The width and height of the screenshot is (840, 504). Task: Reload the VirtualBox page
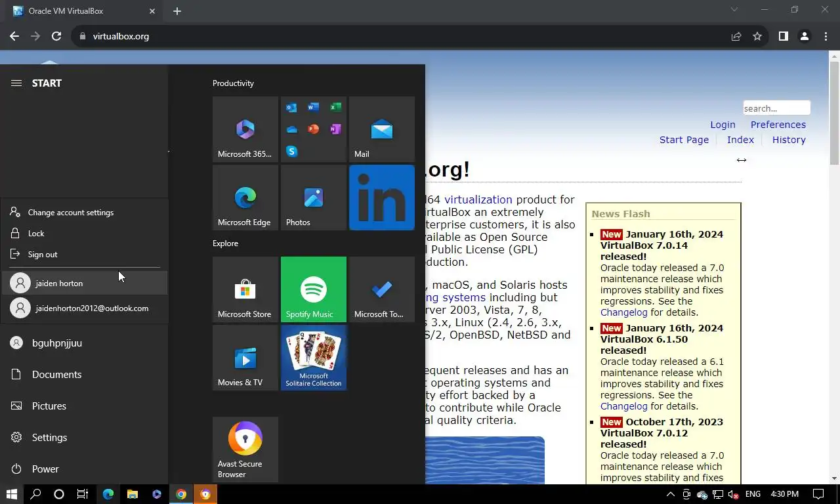(x=56, y=36)
